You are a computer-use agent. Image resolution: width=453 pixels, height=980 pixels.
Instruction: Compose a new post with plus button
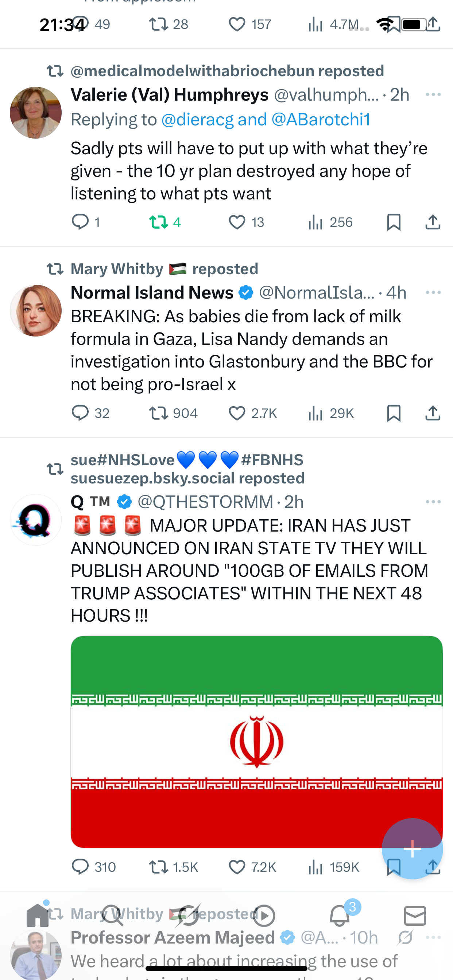(412, 848)
